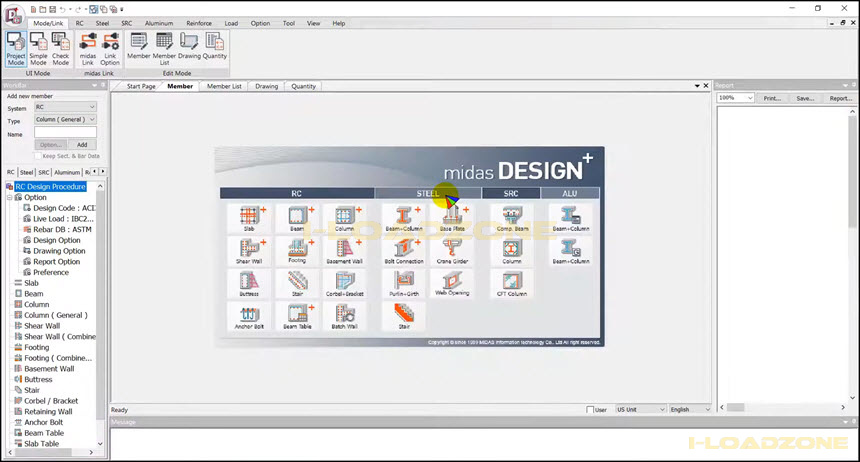860x462 pixels.
Task: Create an RC Slab member from the start page
Action: coord(249,218)
